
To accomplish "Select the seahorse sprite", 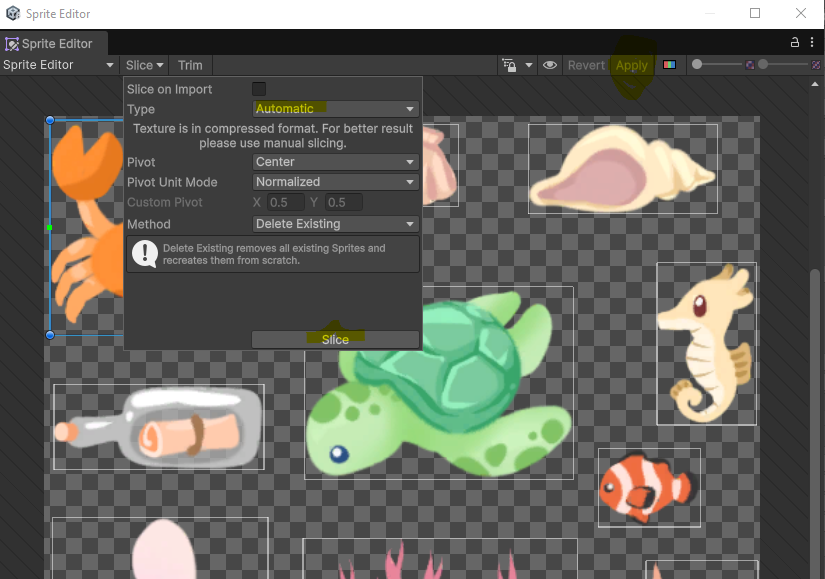I will pos(707,343).
